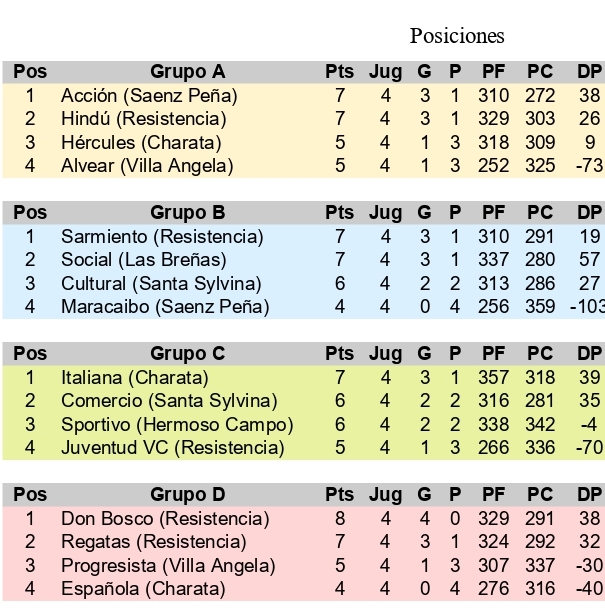Click Maracaibo (Saenz Peña) team name

coord(165,306)
